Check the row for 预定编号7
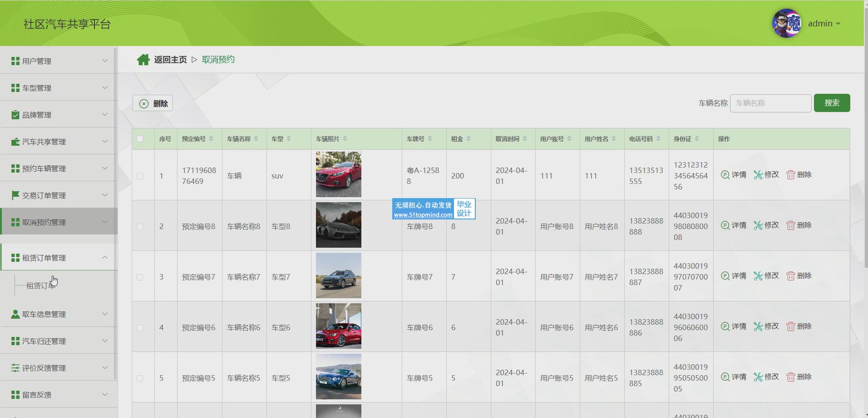868x418 pixels. 140,277
